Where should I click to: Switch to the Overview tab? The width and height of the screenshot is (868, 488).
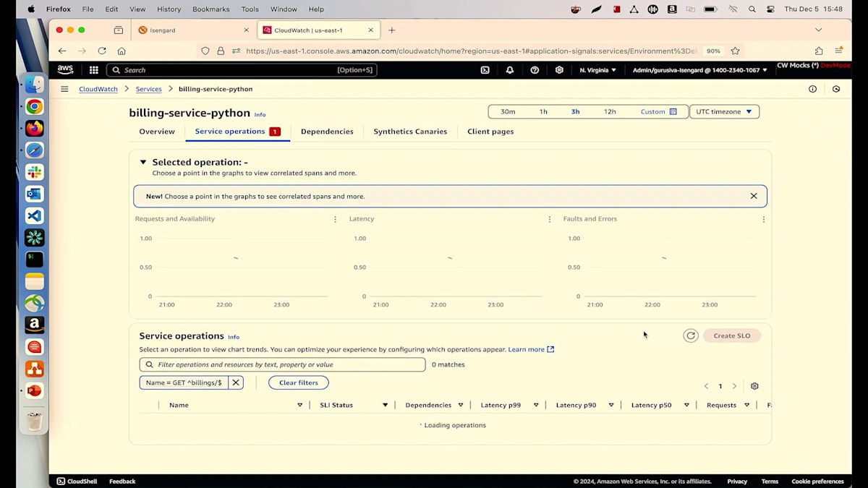pos(157,132)
